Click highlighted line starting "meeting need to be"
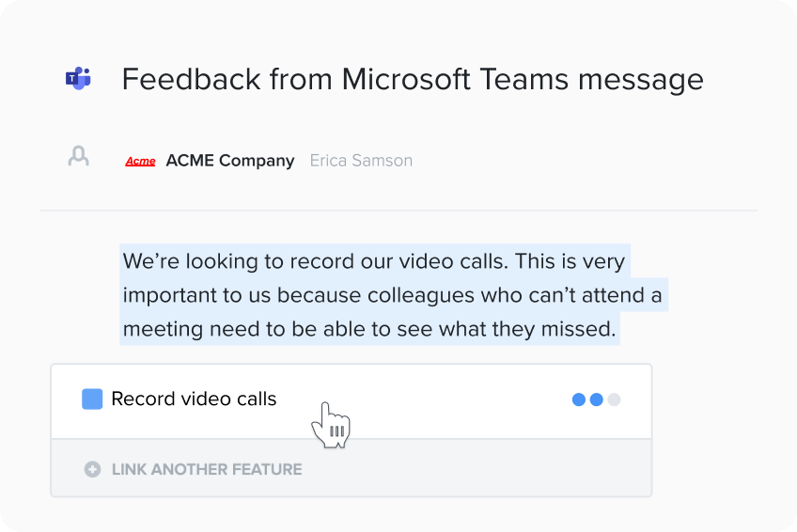This screenshot has height=532, width=797. click(369, 329)
